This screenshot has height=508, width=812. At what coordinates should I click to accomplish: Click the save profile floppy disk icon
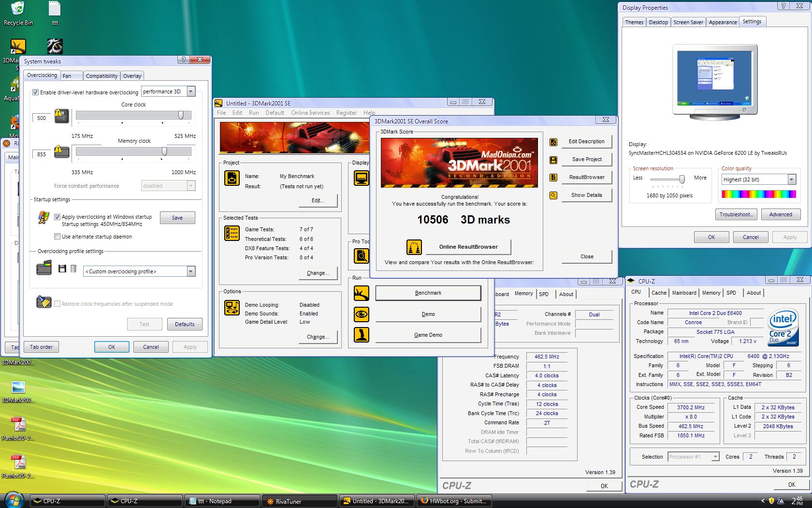(62, 269)
